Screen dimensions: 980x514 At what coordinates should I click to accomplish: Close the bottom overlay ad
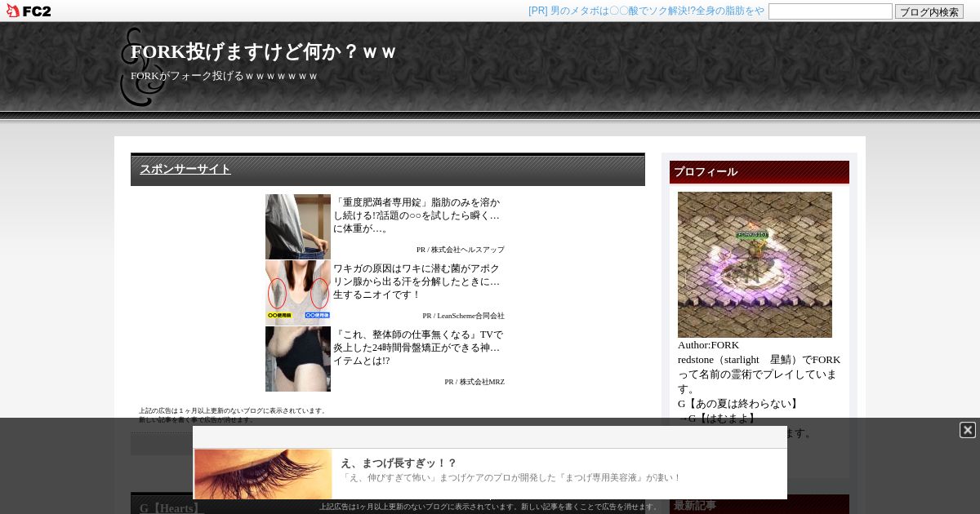pyautogui.click(x=968, y=430)
